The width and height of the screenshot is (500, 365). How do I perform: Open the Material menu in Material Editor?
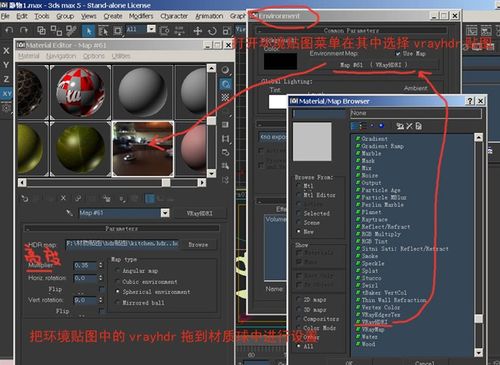(x=29, y=56)
